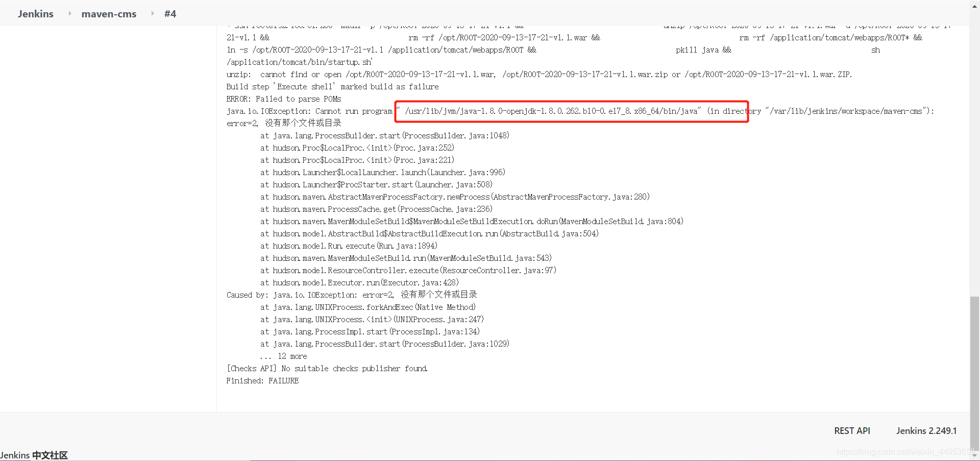Click the ProcessBuilder.java:1048 stack line
The height and width of the screenshot is (461, 980).
pos(385,136)
